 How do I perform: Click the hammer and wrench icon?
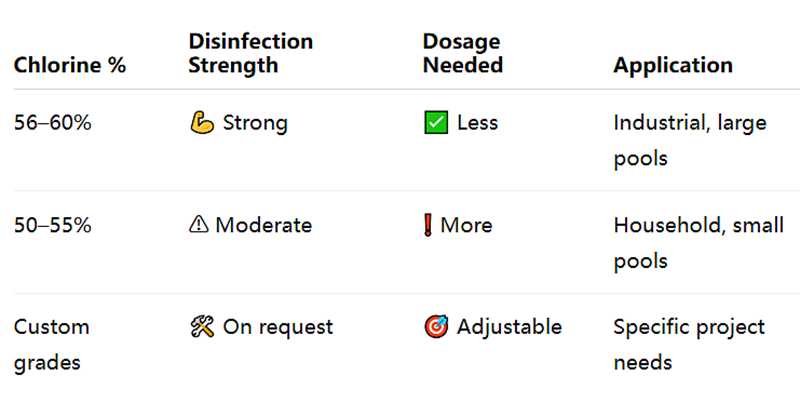pos(202,327)
